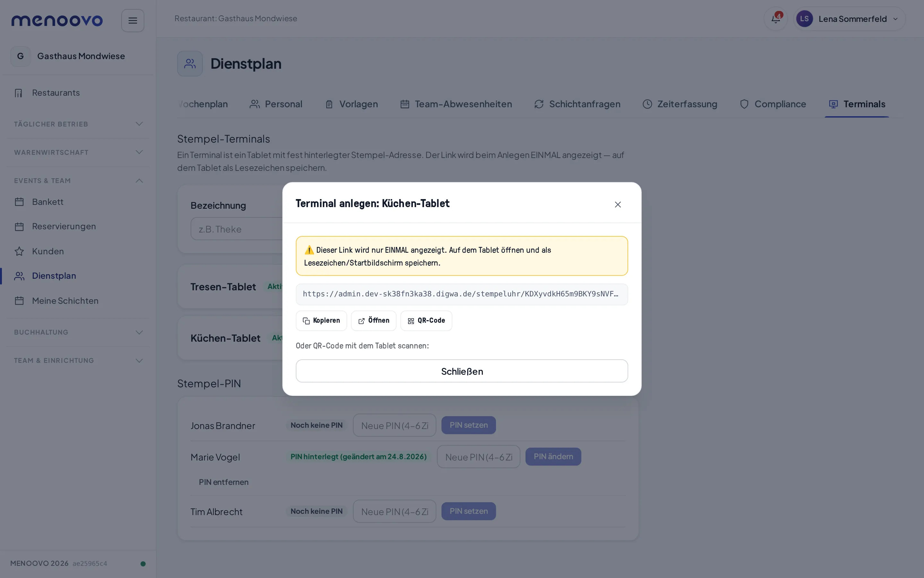Click the Öffnen button

tap(373, 320)
